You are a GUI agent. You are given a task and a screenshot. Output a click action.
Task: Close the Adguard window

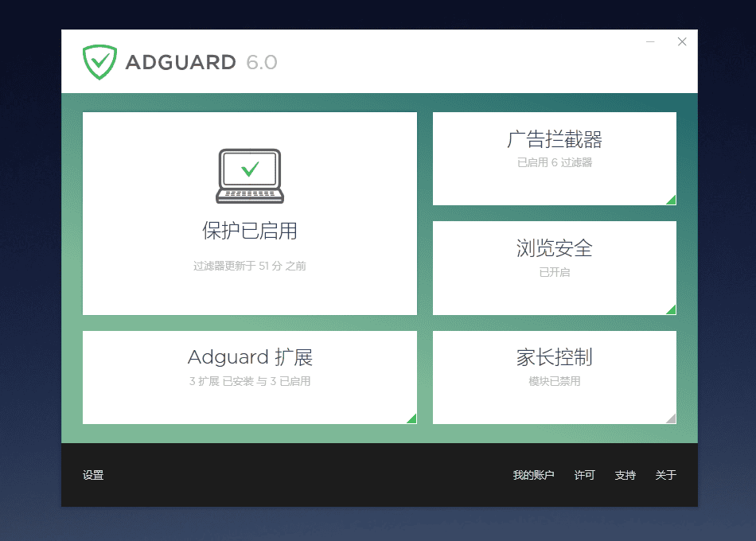(x=682, y=42)
